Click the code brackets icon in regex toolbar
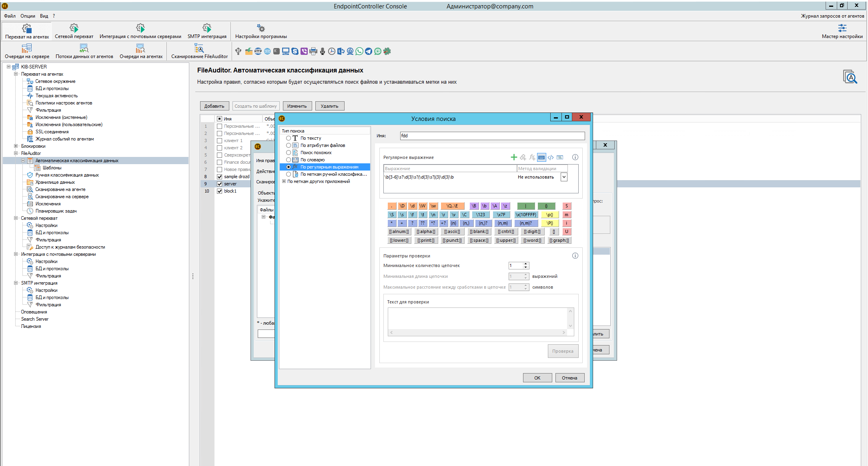 tap(551, 157)
